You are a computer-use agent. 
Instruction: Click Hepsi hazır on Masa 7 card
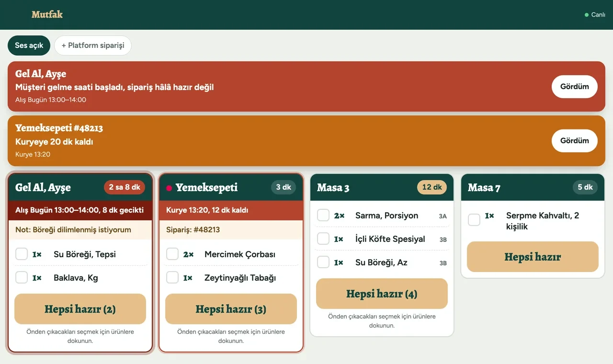point(533,257)
